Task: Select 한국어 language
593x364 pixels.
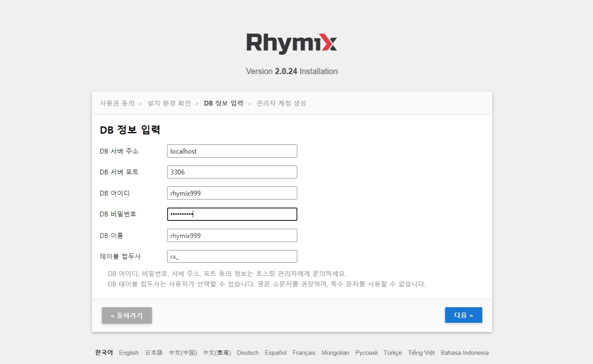Action: (x=104, y=352)
